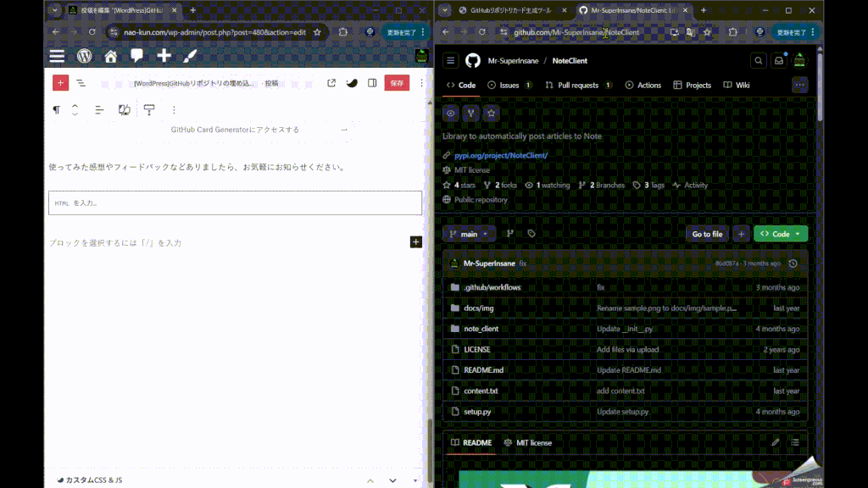This screenshot has height=488, width=868.
Task: Click the align text block toolbar icon
Action: [99, 109]
